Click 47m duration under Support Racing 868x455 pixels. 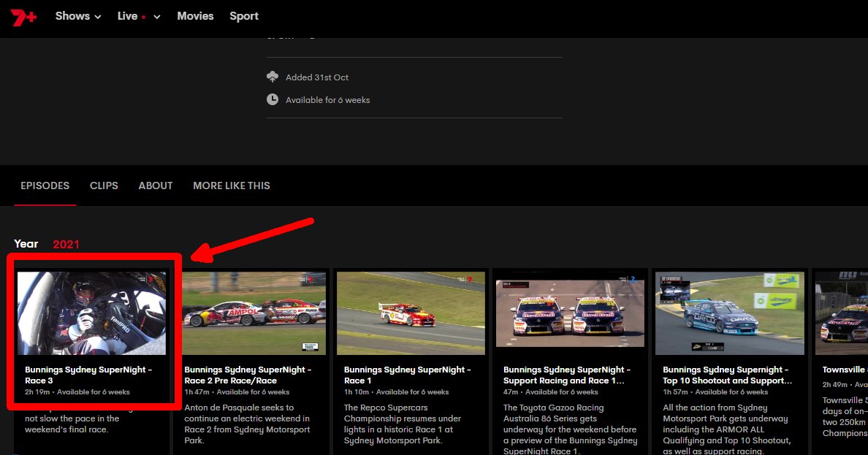tap(511, 392)
